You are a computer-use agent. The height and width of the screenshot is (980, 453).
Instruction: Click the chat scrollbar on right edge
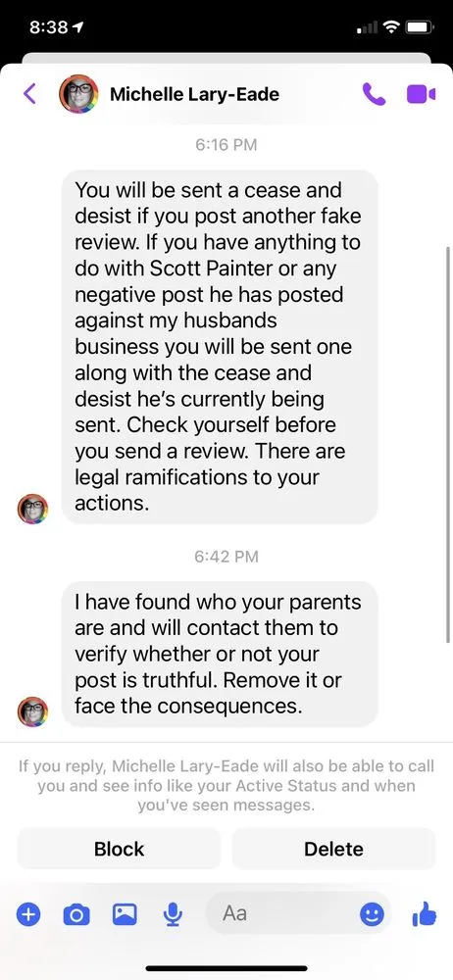[448, 444]
